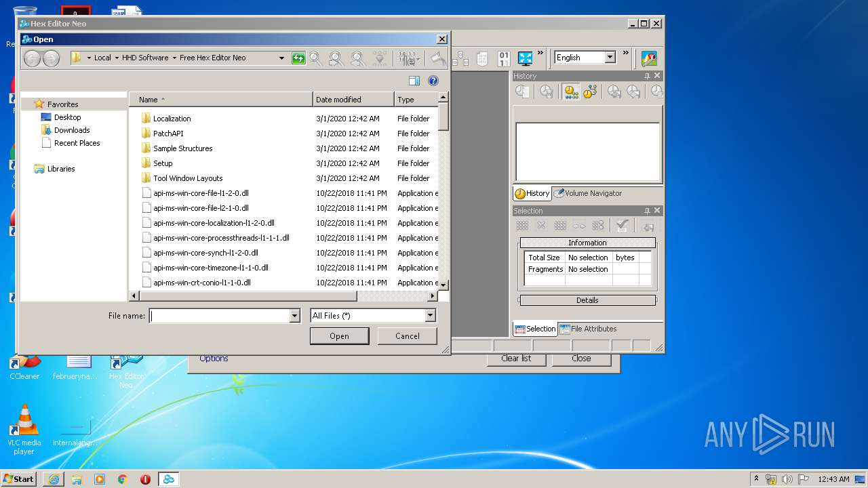Expand the first toolbar overflow chevron
This screenshot has width=868, height=488.
(540, 53)
